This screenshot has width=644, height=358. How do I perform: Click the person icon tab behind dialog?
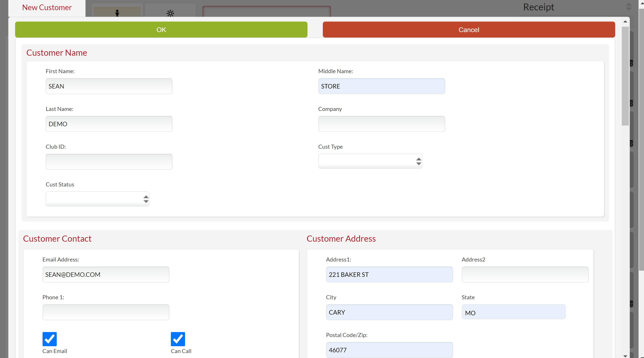pos(117,12)
